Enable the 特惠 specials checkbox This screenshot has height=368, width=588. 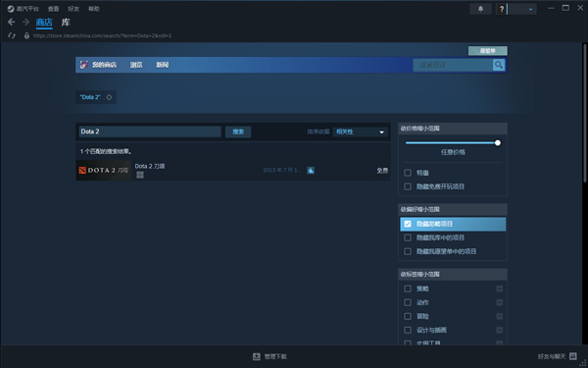tap(408, 173)
